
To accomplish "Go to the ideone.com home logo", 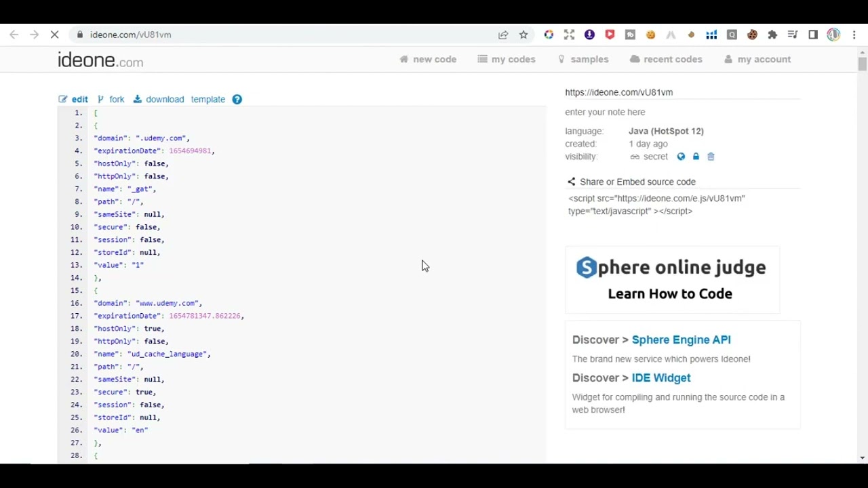I will (x=100, y=60).
